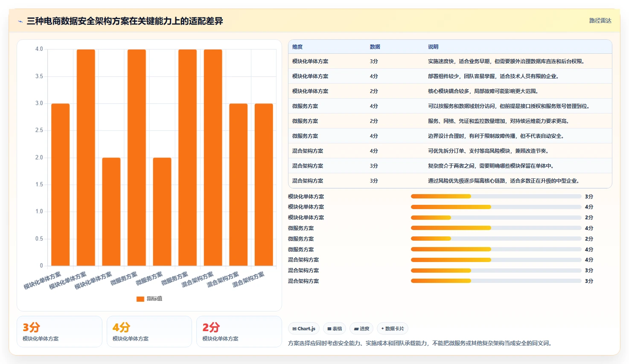Click the page title 三种电商数据安全架构方案在关键能力上的适配差异
The height and width of the screenshot is (364, 629).
125,21
